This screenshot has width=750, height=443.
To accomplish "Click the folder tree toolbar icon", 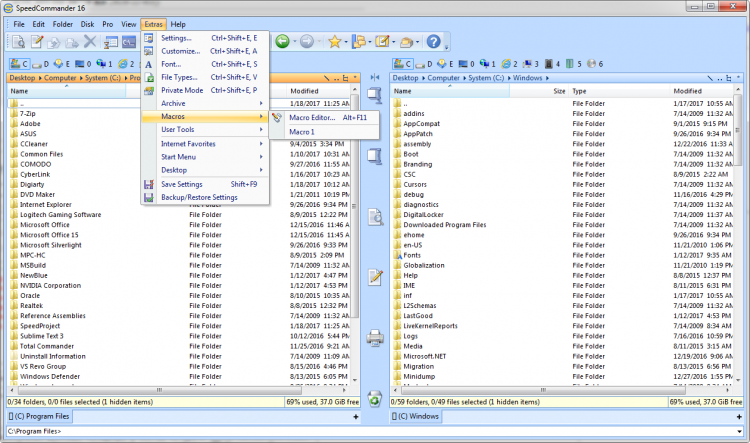I will [358, 42].
